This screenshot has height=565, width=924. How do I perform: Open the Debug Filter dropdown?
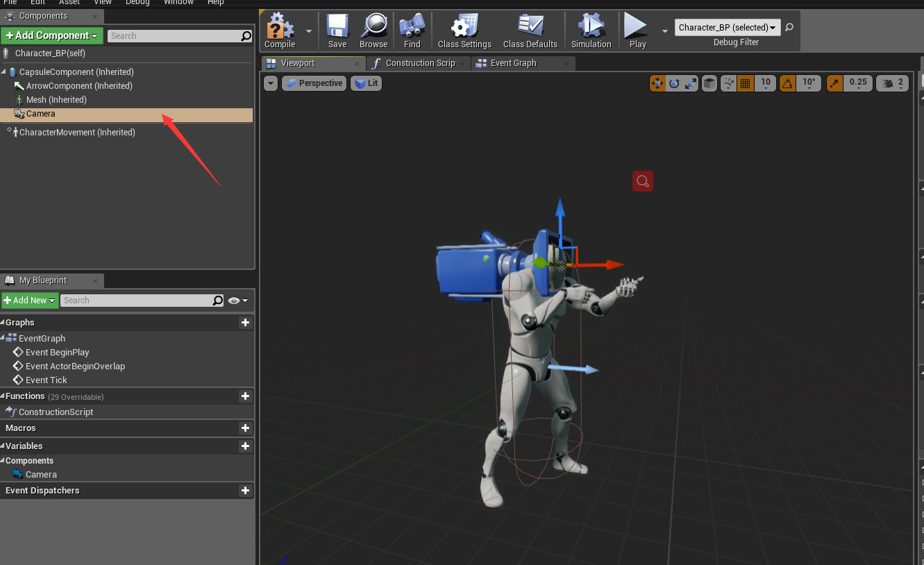(x=727, y=27)
